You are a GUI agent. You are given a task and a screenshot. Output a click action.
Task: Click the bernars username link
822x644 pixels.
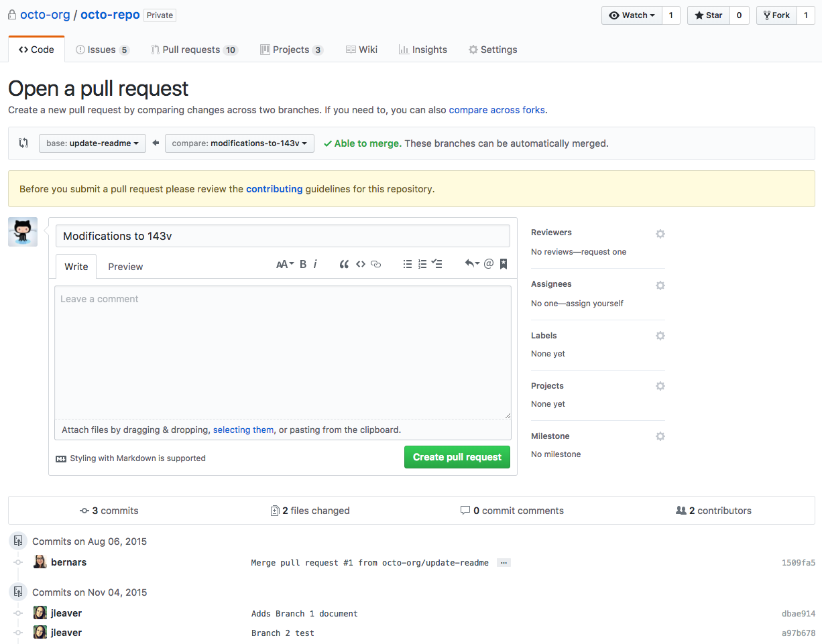pos(68,562)
